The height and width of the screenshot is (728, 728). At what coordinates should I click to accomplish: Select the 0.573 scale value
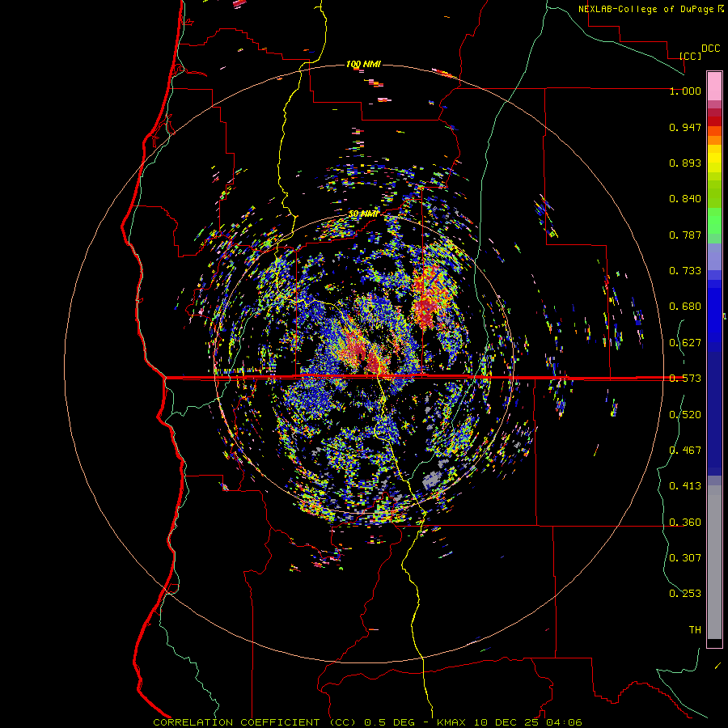[x=685, y=379]
